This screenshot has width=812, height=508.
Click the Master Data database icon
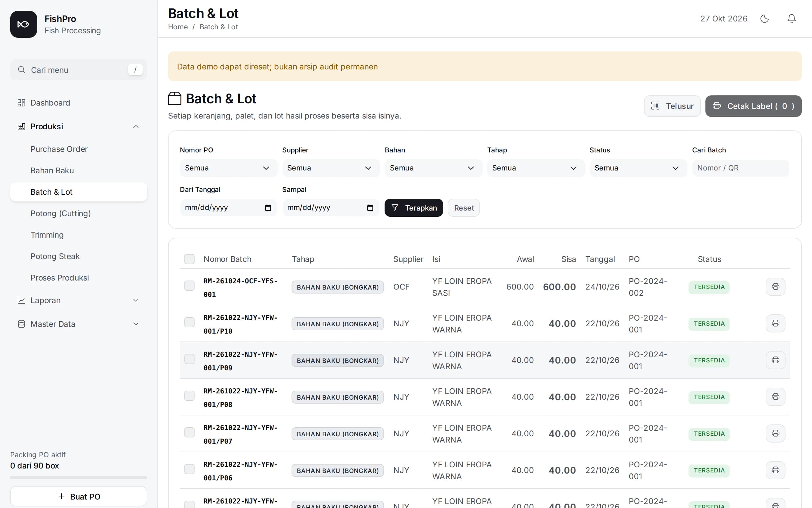coord(21,324)
